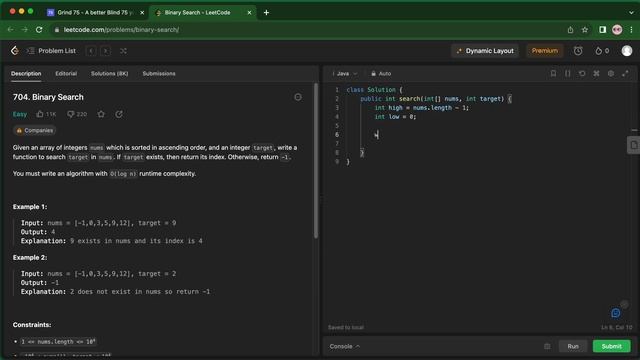Go to the previous problem arrow

[x=91, y=51]
